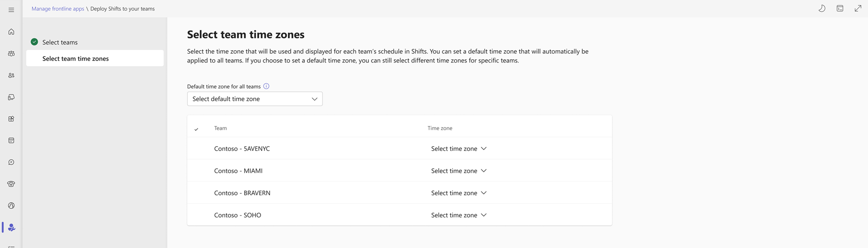Open the hamburger navigation menu
This screenshot has width=868, height=248.
[11, 10]
